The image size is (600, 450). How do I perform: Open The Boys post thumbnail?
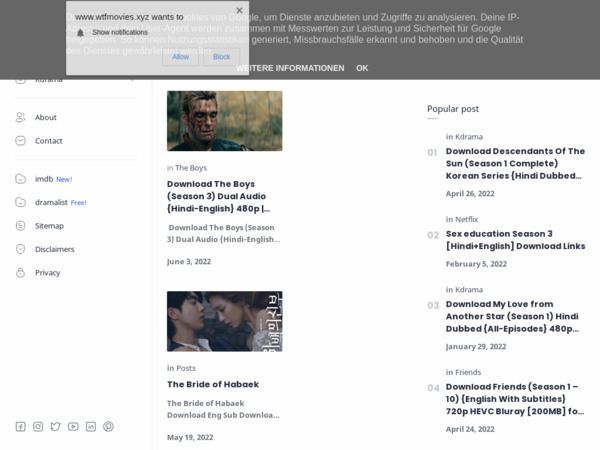(x=225, y=121)
